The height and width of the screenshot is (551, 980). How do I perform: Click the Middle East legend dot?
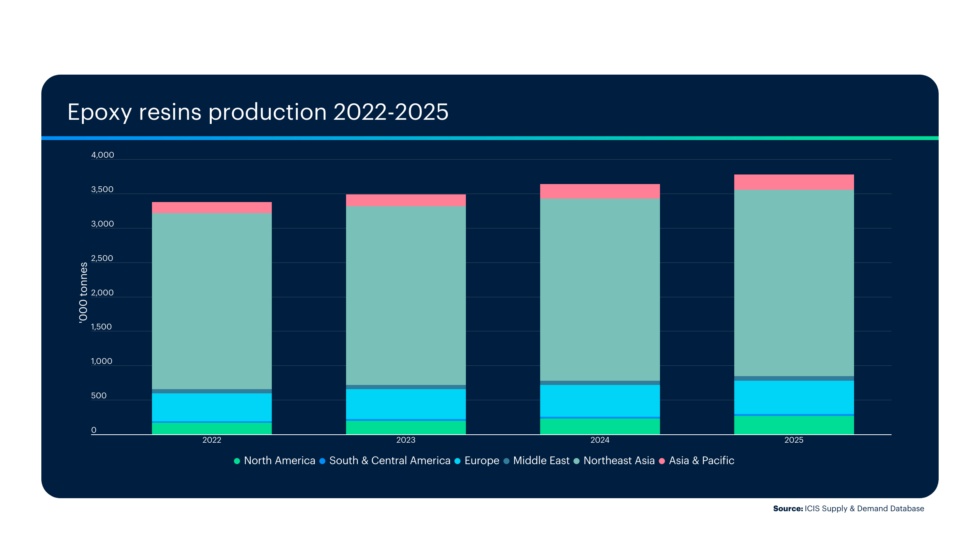[506, 461]
